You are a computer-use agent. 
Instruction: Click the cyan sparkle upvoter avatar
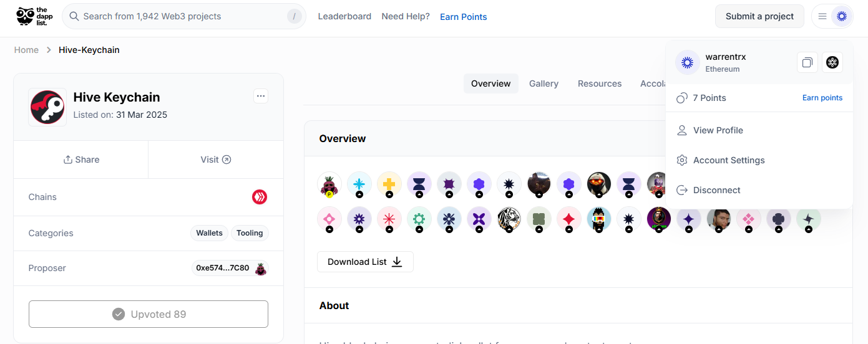pos(359,184)
